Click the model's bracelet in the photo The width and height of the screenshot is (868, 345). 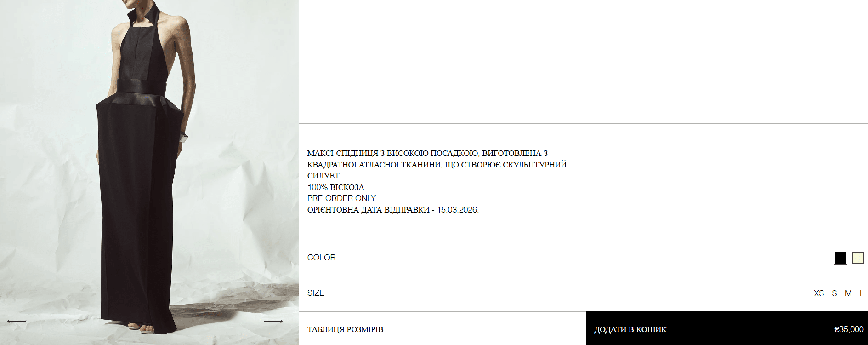184,137
